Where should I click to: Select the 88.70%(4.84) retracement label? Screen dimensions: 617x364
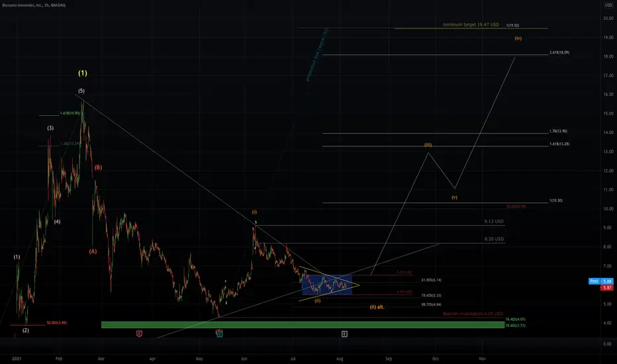tap(431, 304)
